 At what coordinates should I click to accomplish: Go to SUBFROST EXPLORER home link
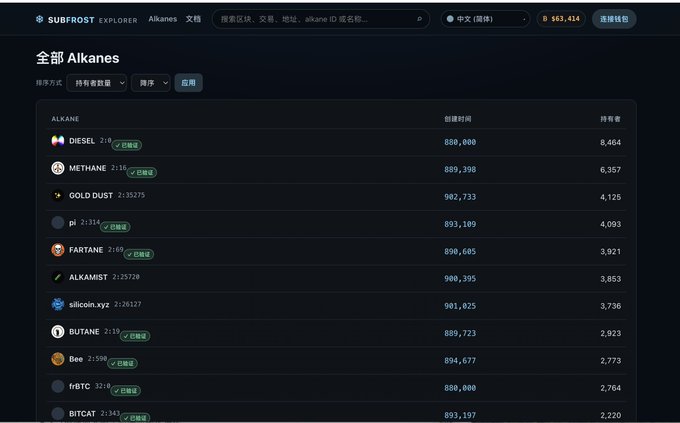tap(87, 20)
